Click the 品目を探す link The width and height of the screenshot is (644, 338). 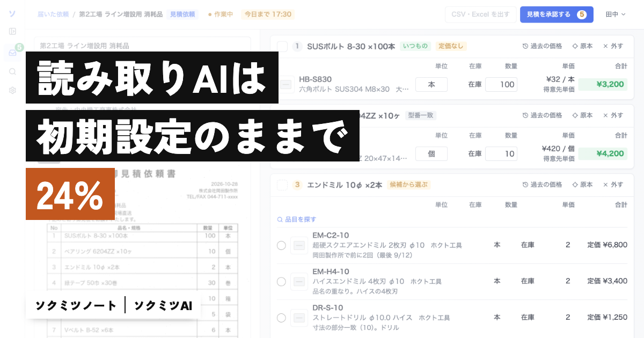(297, 219)
